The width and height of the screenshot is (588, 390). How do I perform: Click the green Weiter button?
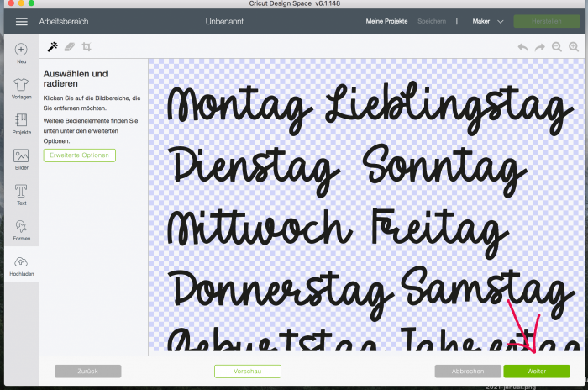click(x=536, y=371)
